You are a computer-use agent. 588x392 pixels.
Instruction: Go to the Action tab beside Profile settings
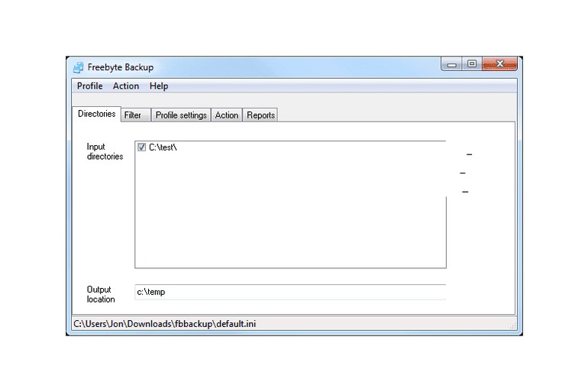click(x=227, y=115)
